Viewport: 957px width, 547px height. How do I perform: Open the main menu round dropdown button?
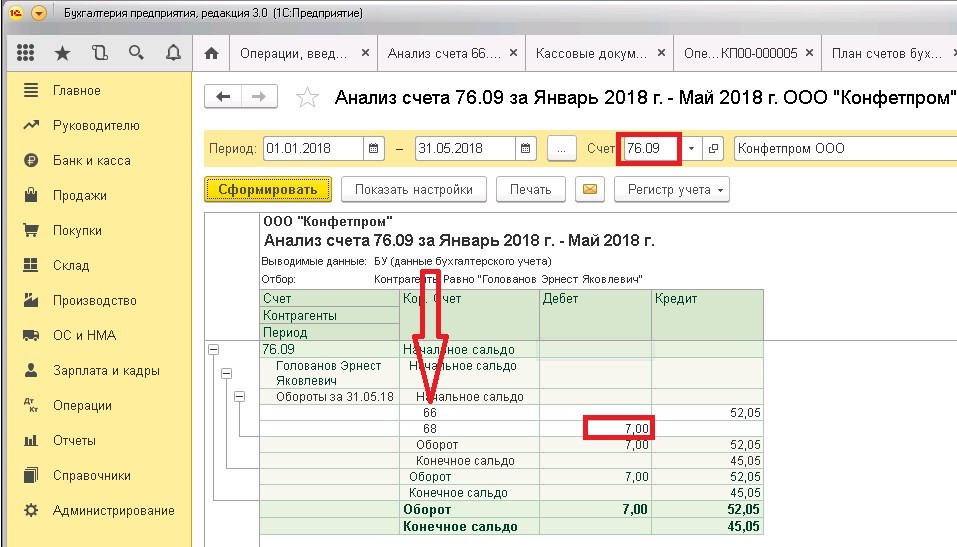pos(38,12)
